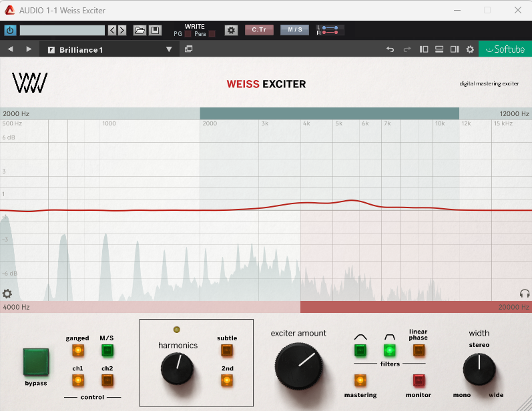
Task: Click the 12000 Hz upper band label
Action: [514, 113]
